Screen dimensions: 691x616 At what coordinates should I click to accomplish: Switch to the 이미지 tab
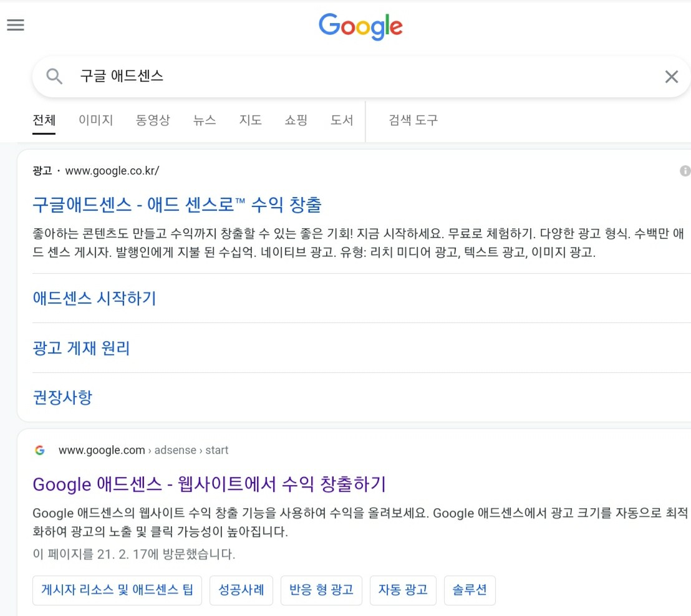click(95, 120)
